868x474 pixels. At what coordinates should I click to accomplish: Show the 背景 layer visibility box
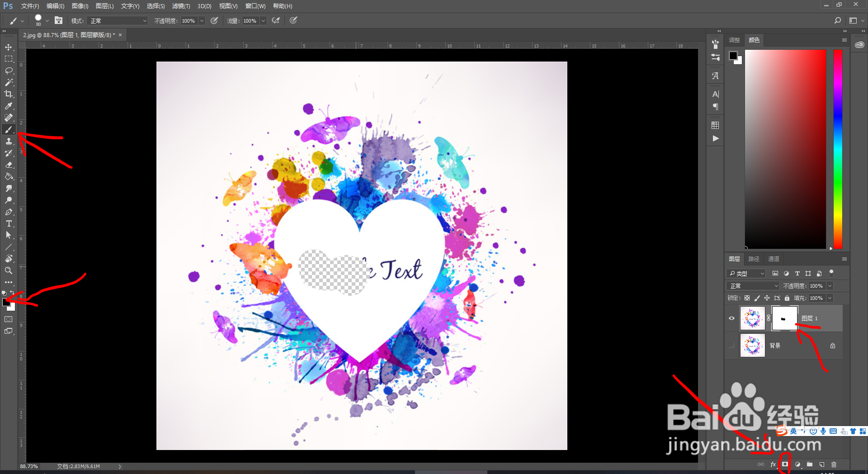[731, 346]
